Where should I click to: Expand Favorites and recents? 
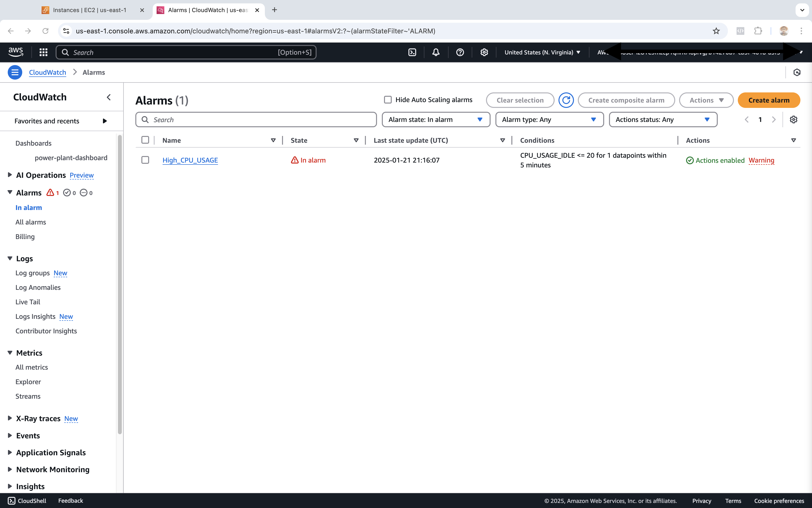click(105, 121)
